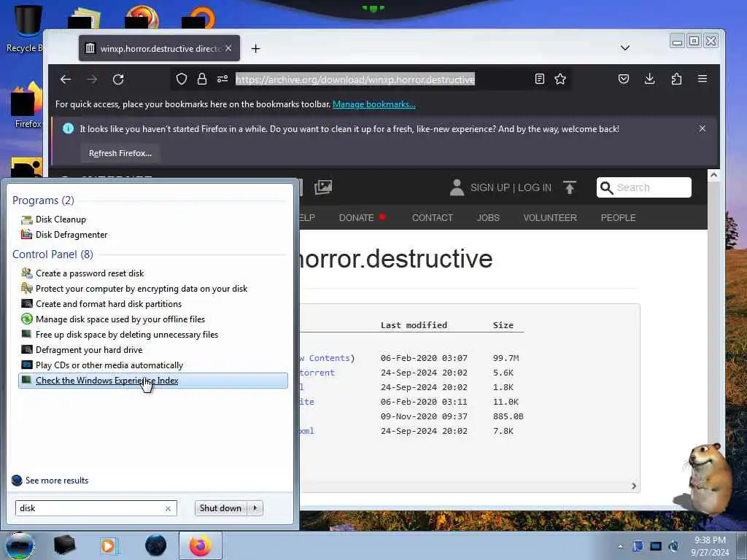
Task: Open Create a password reset disk
Action: (x=90, y=273)
